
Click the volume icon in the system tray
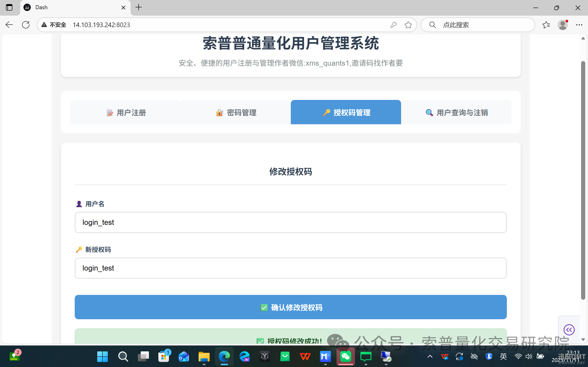point(529,357)
